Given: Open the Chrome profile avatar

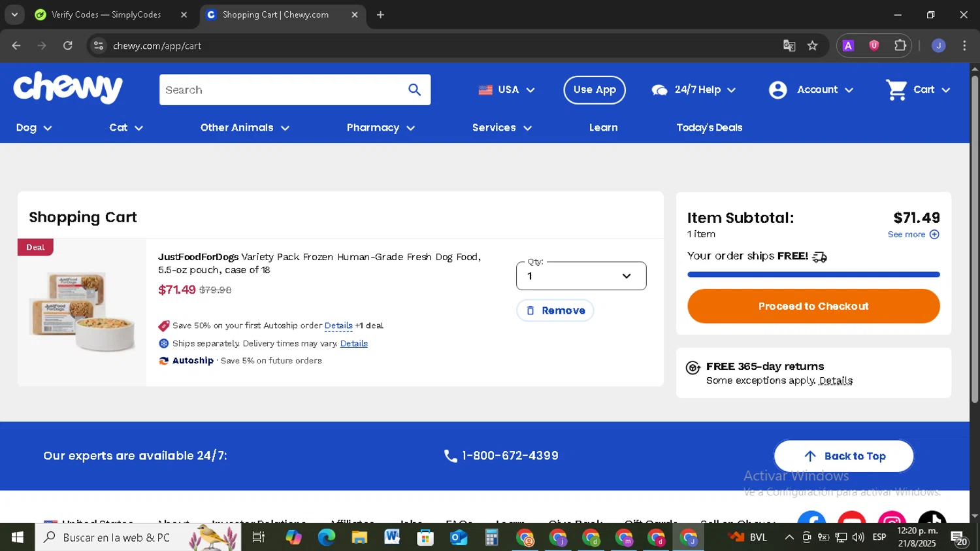Looking at the screenshot, I should click(x=939, y=46).
